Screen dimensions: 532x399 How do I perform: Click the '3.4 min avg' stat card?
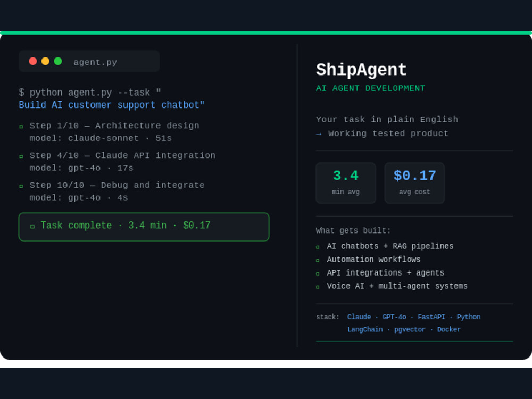(346, 183)
